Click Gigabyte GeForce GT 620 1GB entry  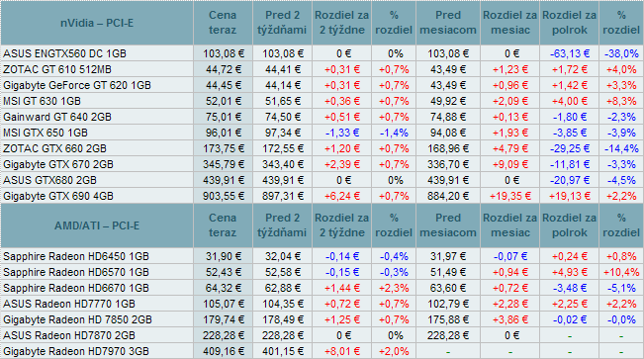[x=77, y=85]
